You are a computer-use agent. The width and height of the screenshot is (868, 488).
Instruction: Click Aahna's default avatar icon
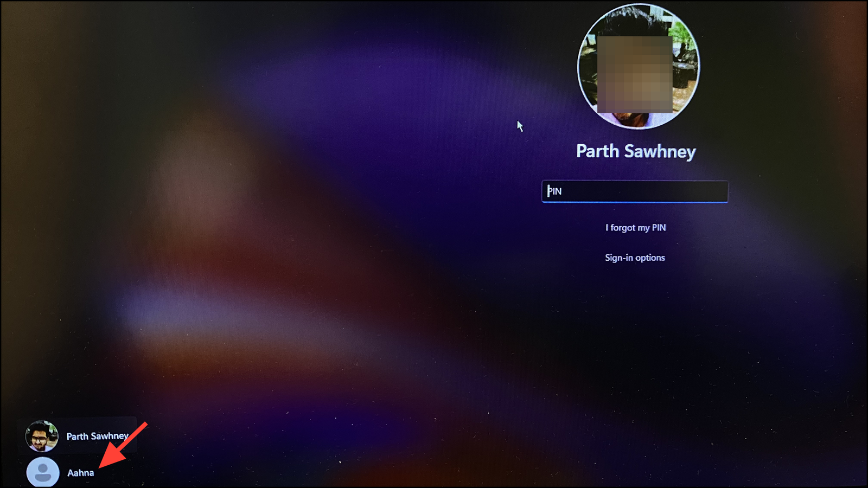point(43,472)
